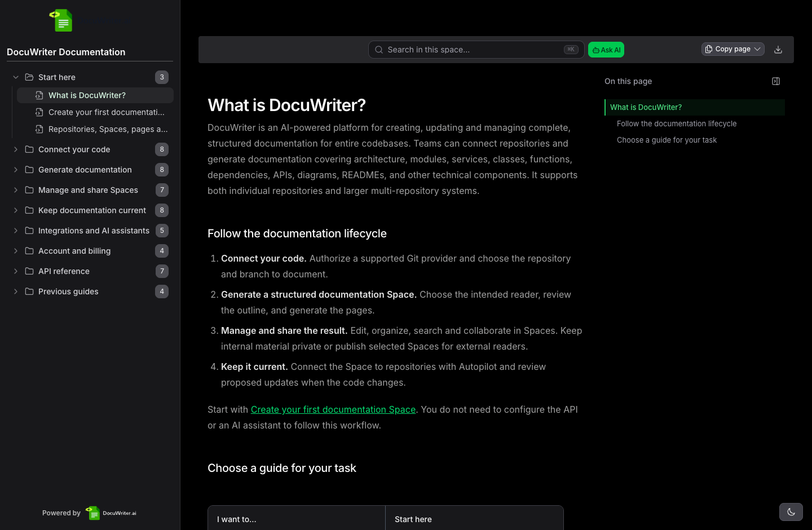Click the folder icon beside Previous guides
812x530 pixels.
pyautogui.click(x=29, y=291)
